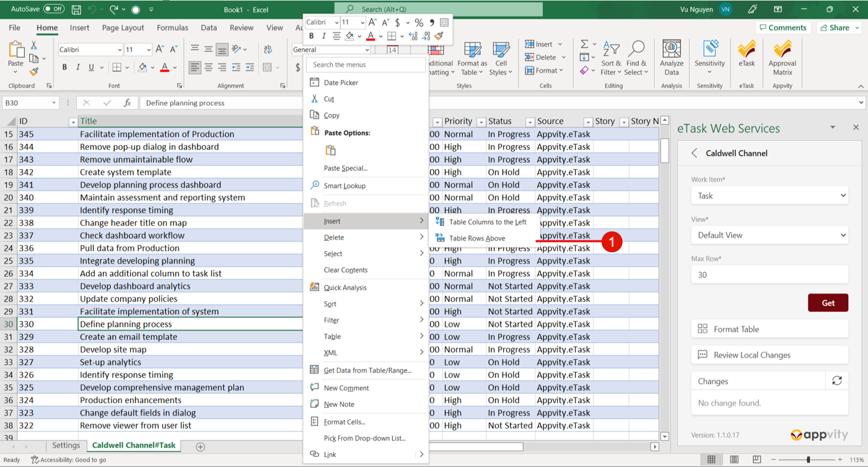Screen dimensions: 868x467
Task: Expand the View dropdown showing Default View
Action: coord(769,235)
